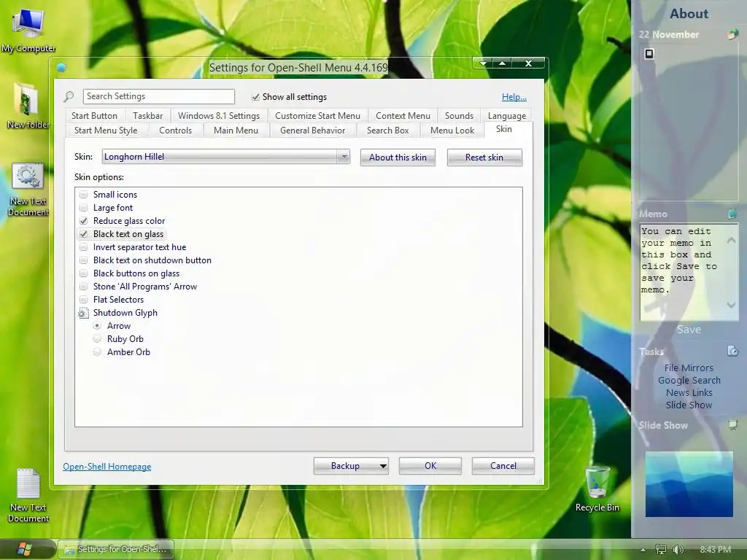Open the Open-Shell Homepage link
The width and height of the screenshot is (747, 560).
[x=107, y=467]
